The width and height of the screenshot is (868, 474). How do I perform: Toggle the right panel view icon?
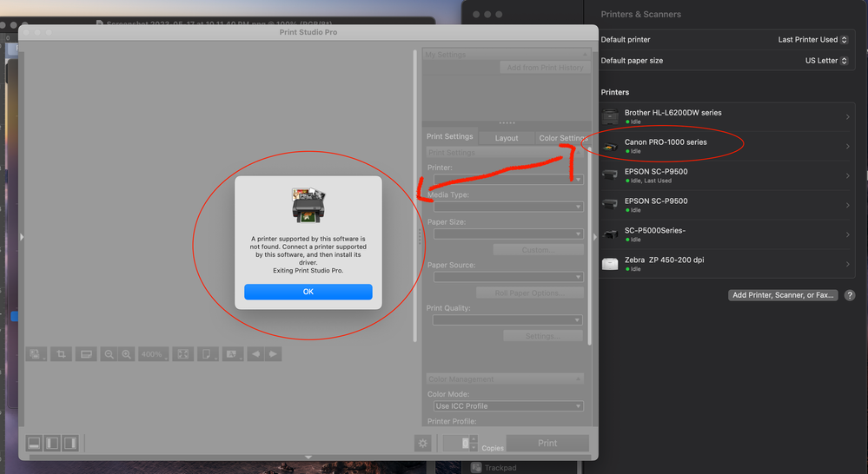coord(70,443)
